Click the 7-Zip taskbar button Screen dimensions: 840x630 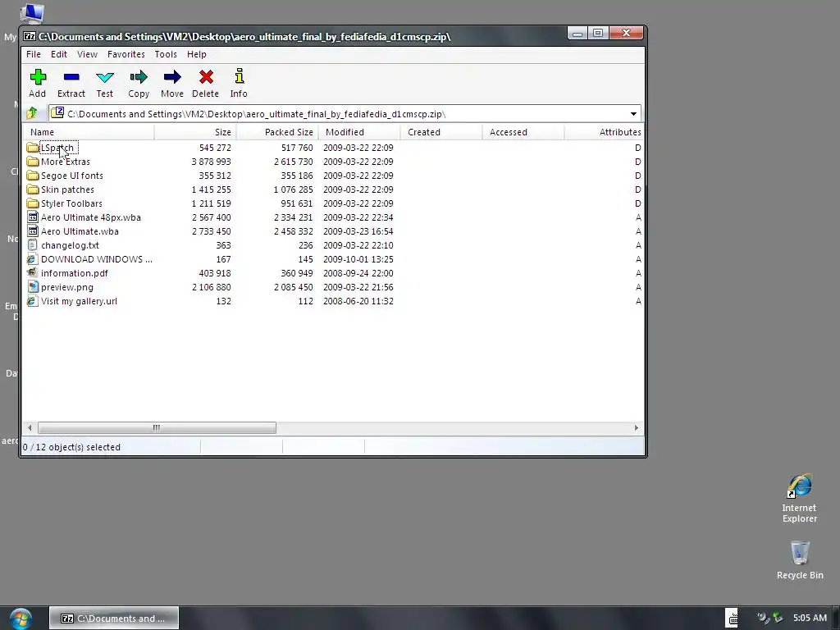[113, 619]
